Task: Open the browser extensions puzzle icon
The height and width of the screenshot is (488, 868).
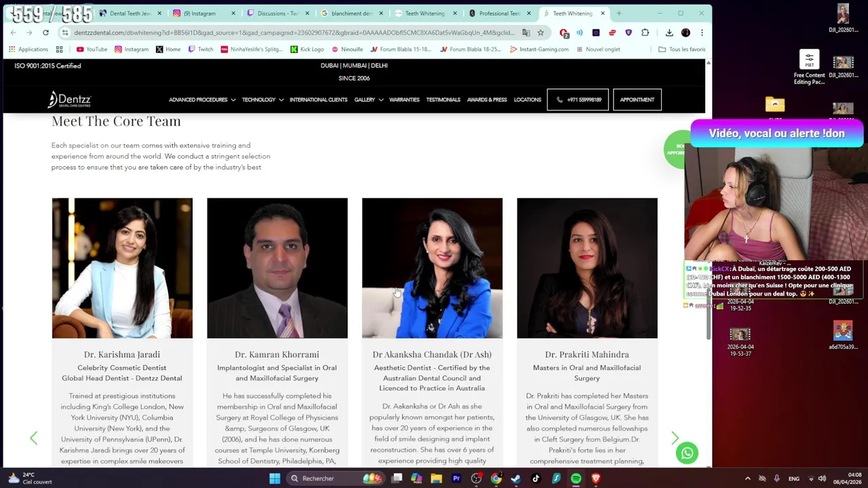Action: tap(645, 33)
